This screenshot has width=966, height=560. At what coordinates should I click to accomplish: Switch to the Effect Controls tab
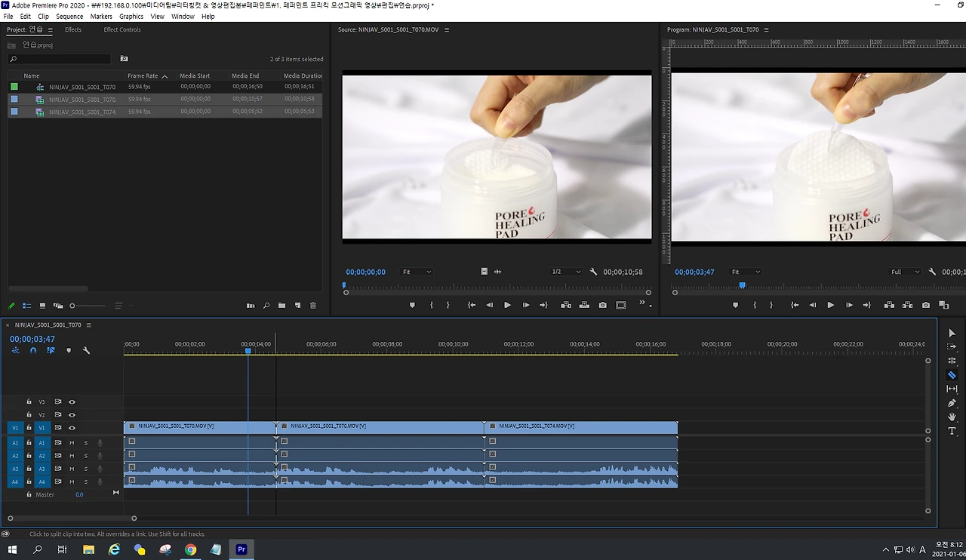tap(122, 29)
